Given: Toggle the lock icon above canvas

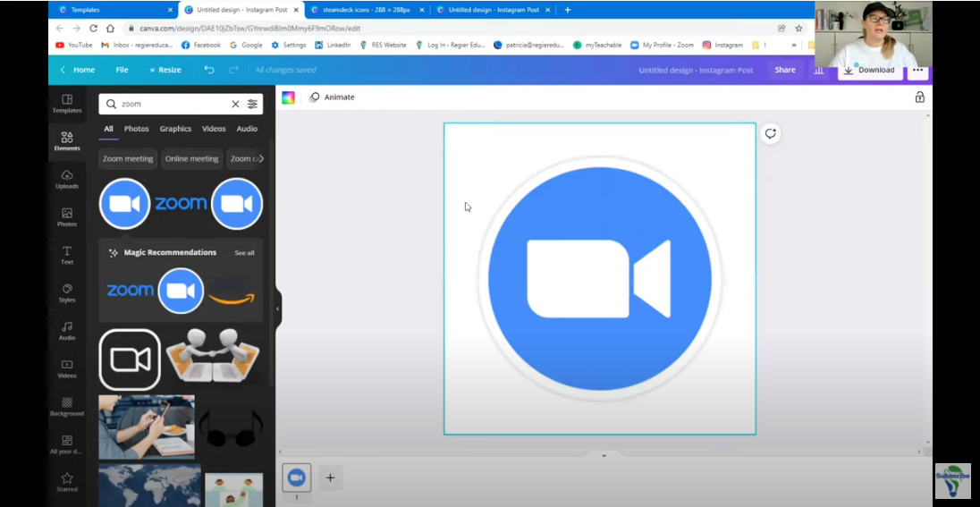Looking at the screenshot, I should point(919,97).
